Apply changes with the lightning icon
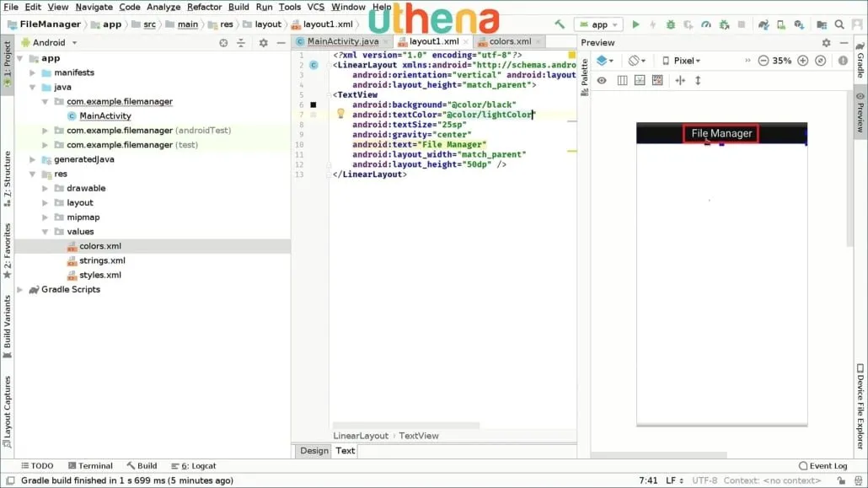Screen dimensions: 868x488 coord(652,24)
